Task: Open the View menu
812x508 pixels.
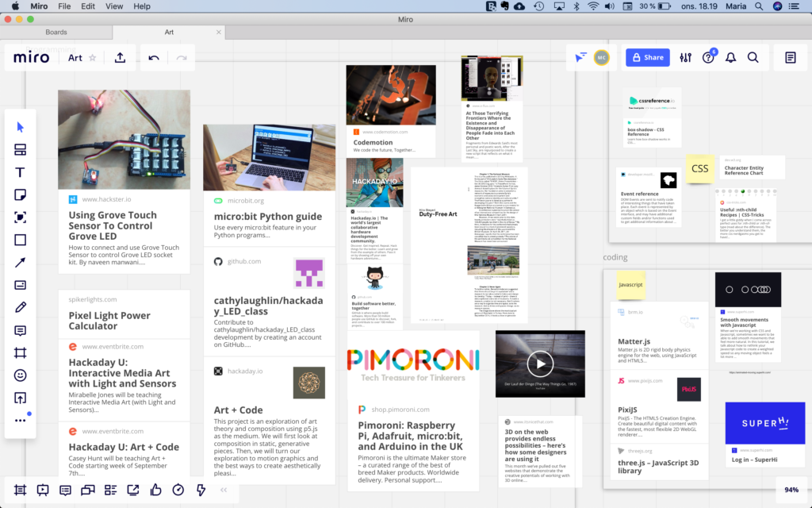Action: pos(114,6)
